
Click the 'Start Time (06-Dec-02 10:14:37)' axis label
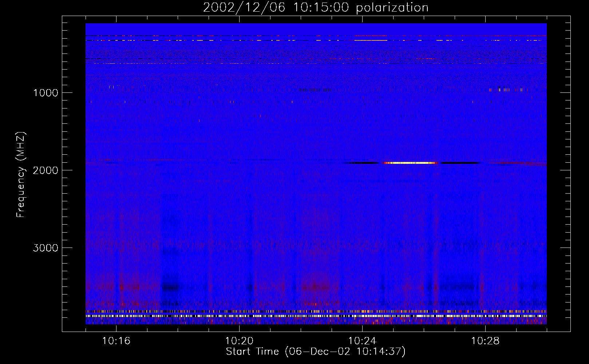316,352
